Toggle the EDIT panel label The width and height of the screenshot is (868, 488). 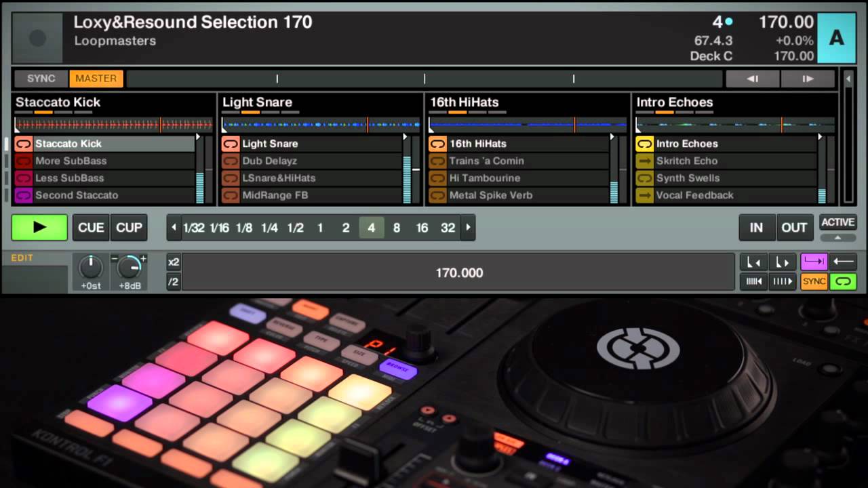pos(22,258)
